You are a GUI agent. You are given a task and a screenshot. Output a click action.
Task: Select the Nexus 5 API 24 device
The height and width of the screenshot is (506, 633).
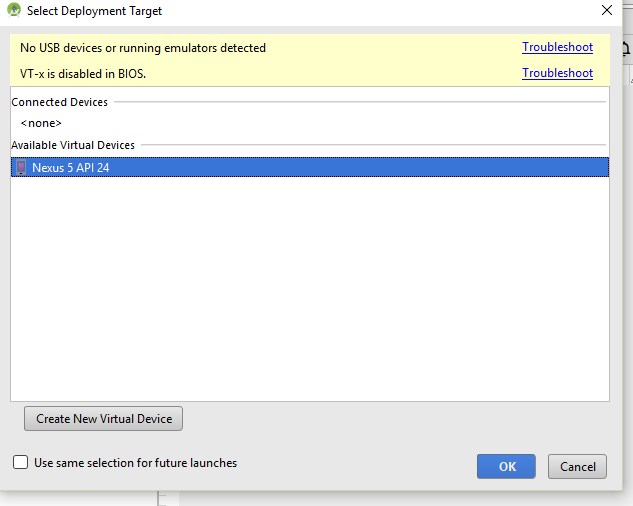[310, 167]
